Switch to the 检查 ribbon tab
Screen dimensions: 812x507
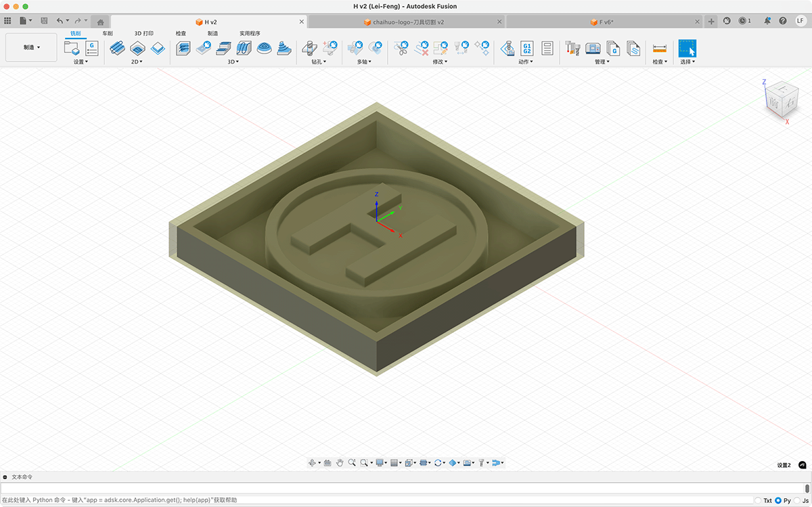(x=181, y=33)
